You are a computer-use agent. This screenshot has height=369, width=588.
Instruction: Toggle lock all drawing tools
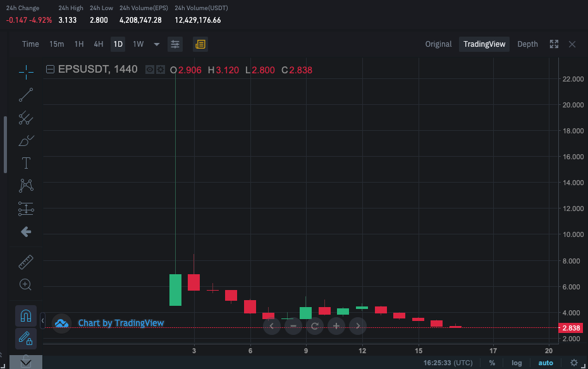(x=26, y=339)
